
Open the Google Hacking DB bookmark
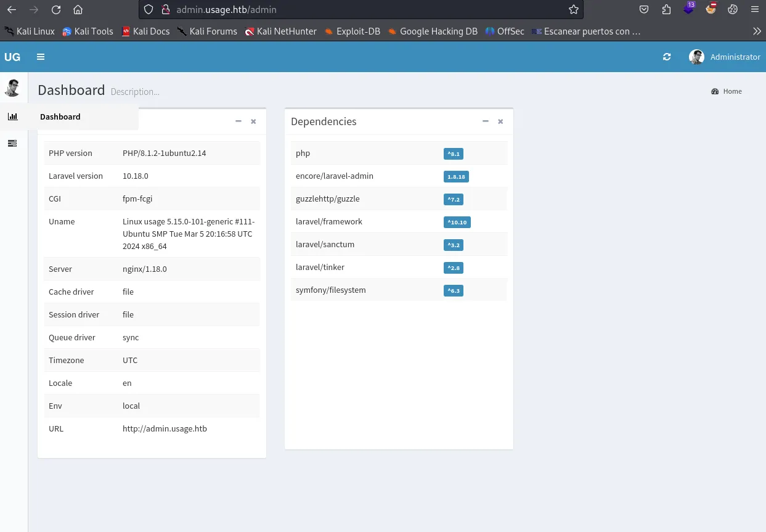click(x=433, y=31)
